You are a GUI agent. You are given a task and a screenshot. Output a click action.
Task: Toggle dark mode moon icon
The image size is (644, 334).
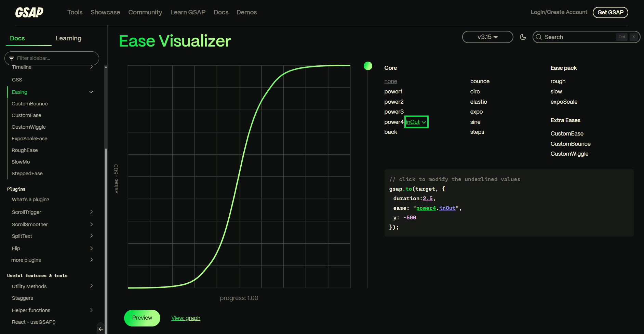[x=523, y=37]
